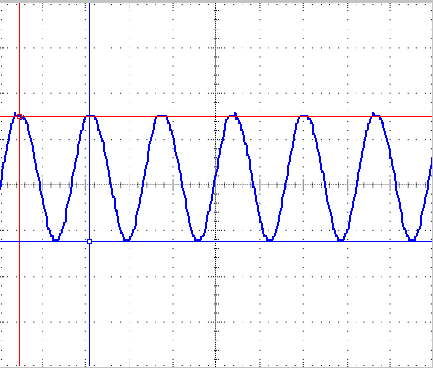Click where red vertical cursor meets blue horizontal cursor

19,241
